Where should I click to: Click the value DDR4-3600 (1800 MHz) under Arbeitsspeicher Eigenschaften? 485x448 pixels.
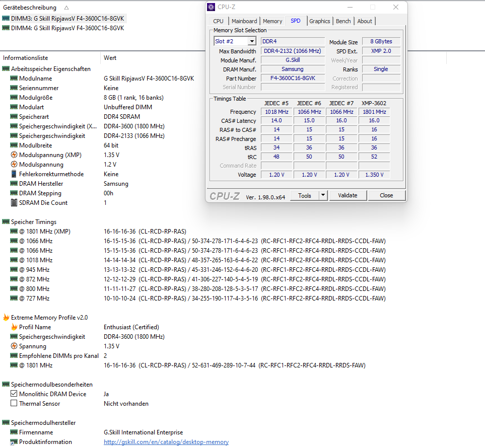(134, 126)
